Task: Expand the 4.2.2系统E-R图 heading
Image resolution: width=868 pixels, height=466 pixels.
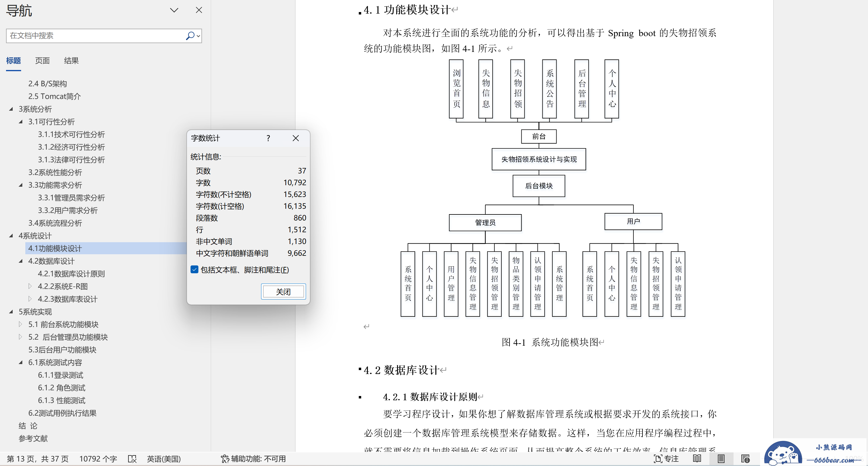Action: pos(30,286)
